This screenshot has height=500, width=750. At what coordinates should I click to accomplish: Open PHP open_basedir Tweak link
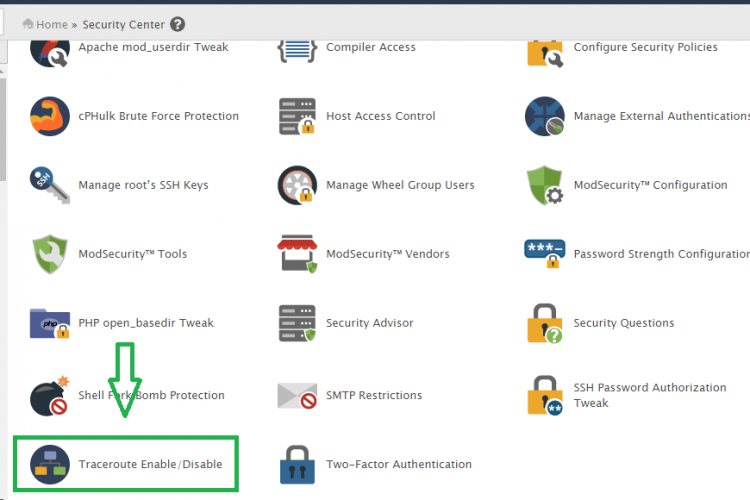(x=146, y=323)
